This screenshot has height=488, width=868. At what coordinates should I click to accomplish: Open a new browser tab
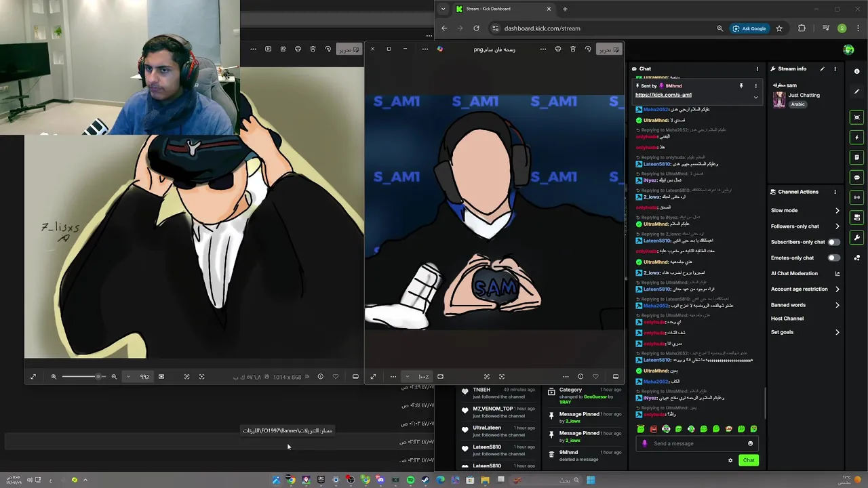coord(565,9)
